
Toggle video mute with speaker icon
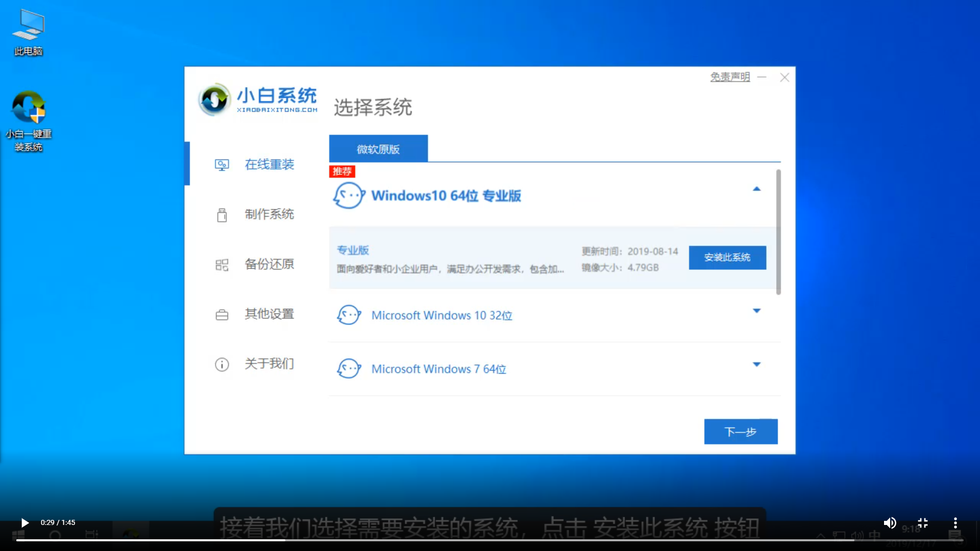pyautogui.click(x=890, y=523)
